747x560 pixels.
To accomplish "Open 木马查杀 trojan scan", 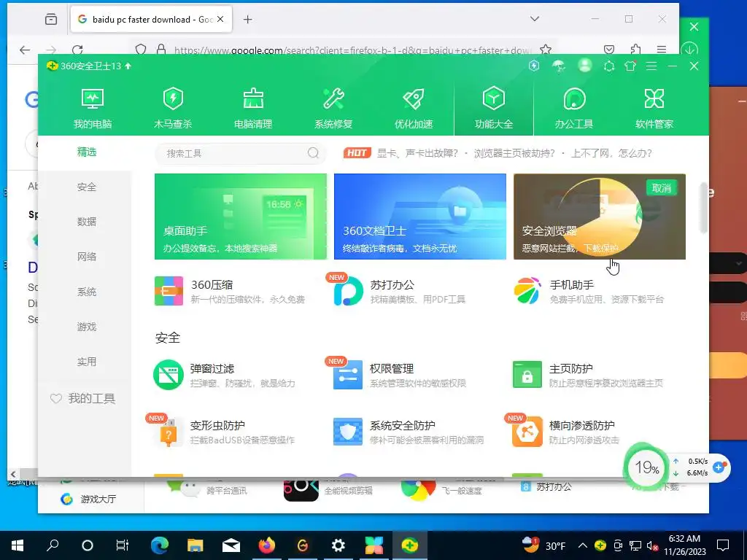I will [173, 109].
